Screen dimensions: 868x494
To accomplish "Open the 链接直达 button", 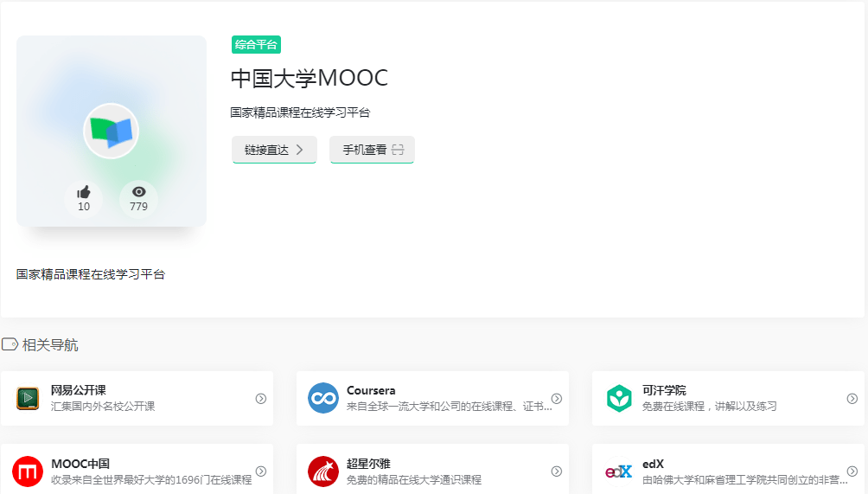I will [274, 150].
